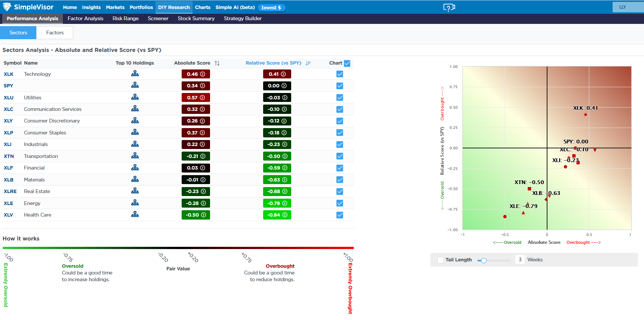The image size is (644, 320).
Task: Open holdings icon for XLF Financial
Action: [x=135, y=167]
